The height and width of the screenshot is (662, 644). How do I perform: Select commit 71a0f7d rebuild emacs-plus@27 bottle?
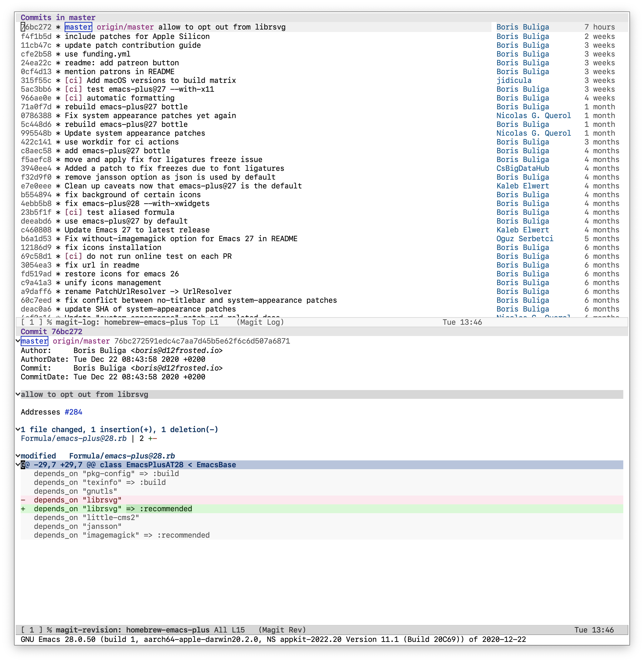coord(104,106)
